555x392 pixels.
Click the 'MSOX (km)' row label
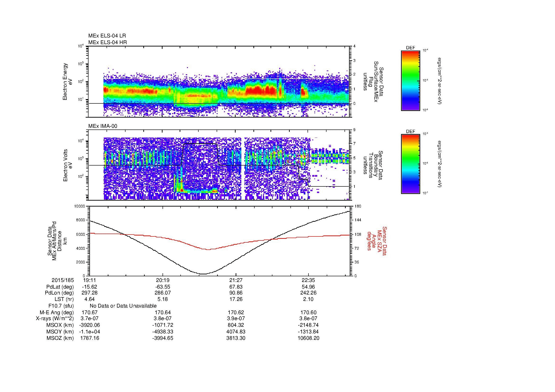[x=60, y=325]
